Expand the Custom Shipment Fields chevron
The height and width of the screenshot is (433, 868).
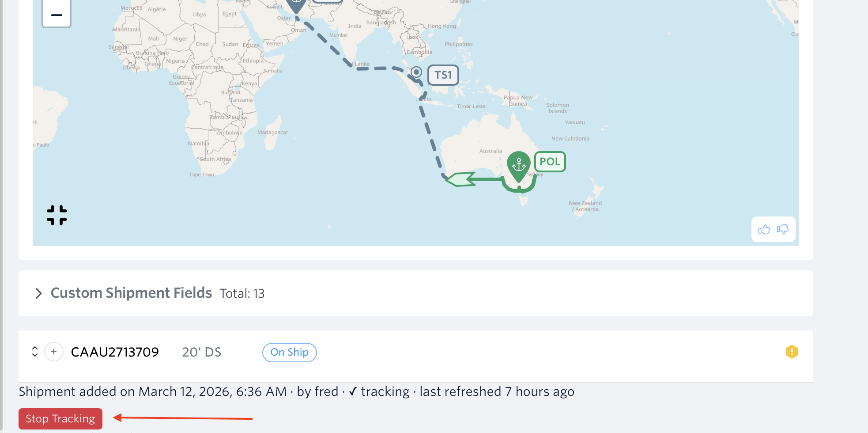click(38, 293)
